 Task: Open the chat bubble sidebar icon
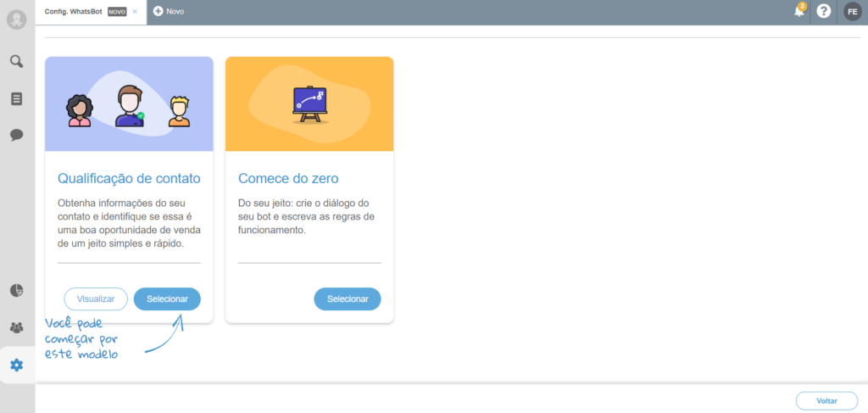coord(17,135)
